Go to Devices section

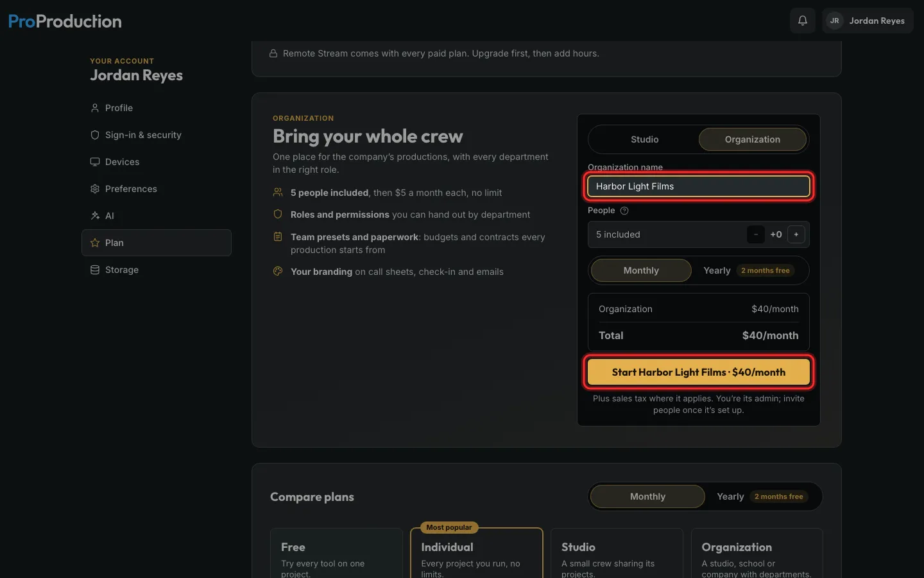pos(157,162)
